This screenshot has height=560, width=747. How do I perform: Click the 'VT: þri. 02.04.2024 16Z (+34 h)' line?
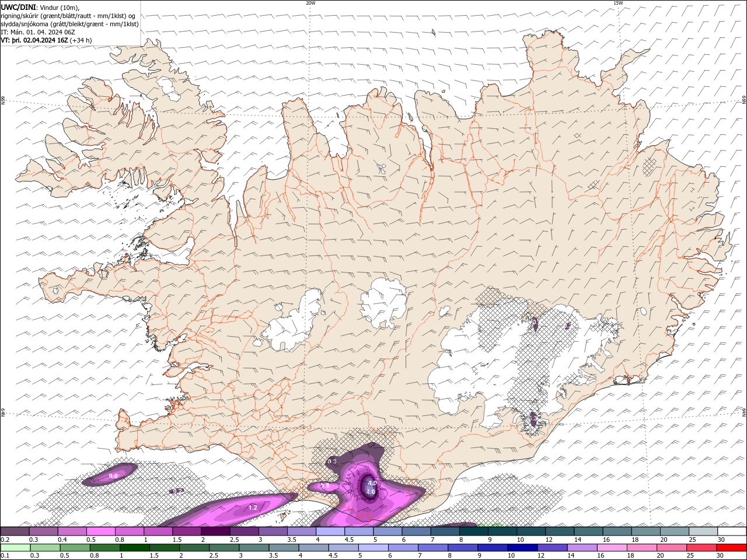tap(47, 40)
